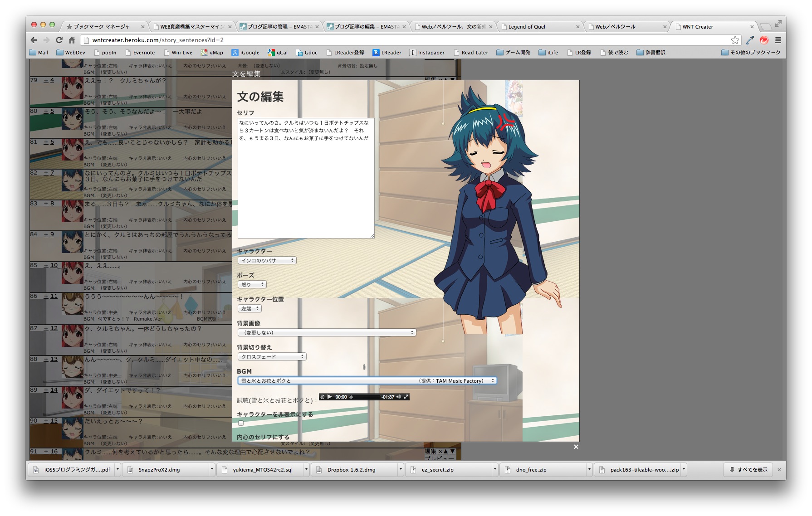
Task: Open the ポーズ dropdown showing 怒り
Action: click(x=252, y=284)
